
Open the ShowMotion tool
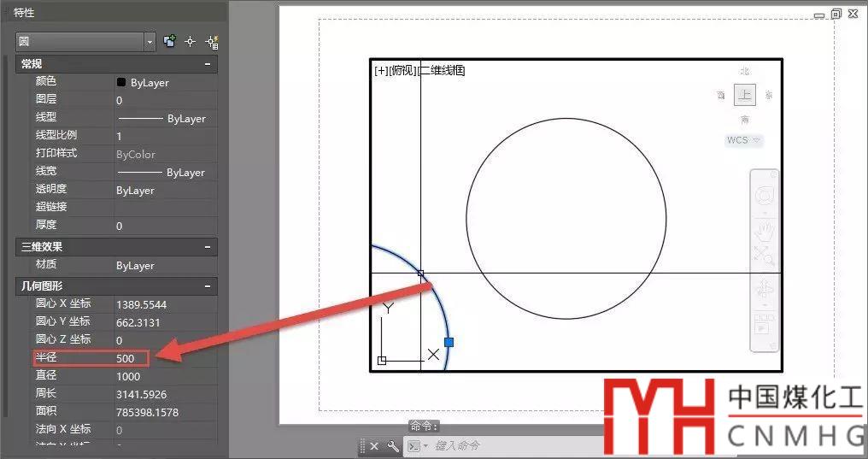coord(765,323)
